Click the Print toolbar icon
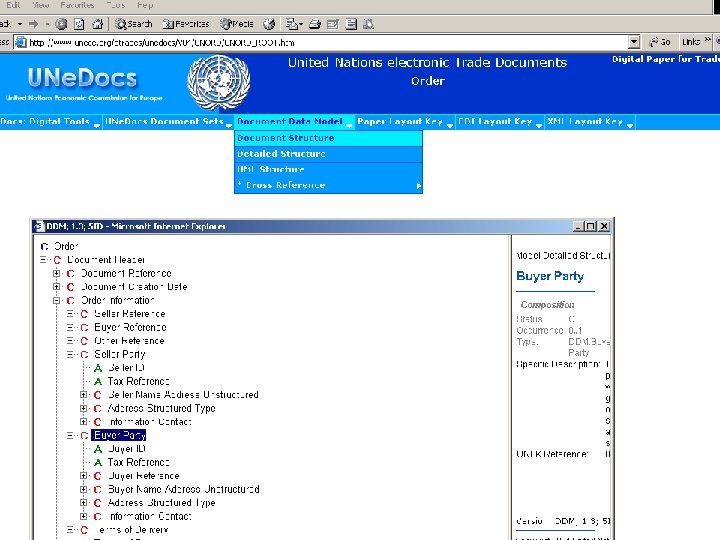This screenshot has width=720, height=540. [x=315, y=24]
